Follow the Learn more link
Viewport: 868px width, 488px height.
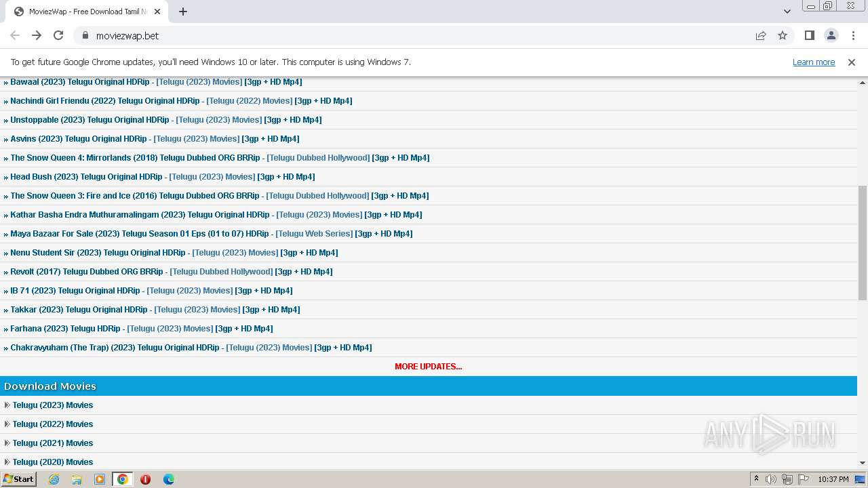[814, 62]
